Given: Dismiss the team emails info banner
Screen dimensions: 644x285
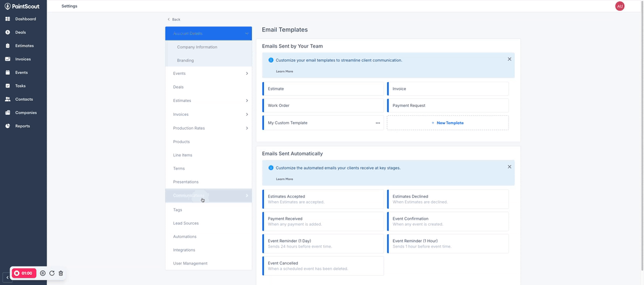Looking at the screenshot, I should [509, 59].
